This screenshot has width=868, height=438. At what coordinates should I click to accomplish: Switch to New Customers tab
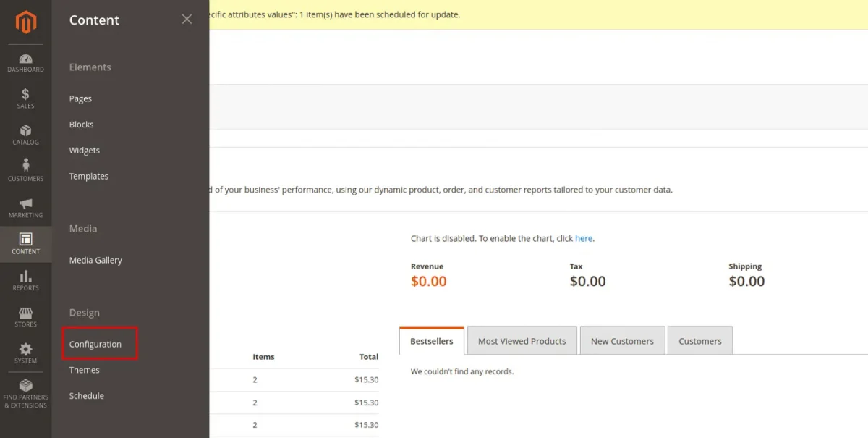coord(622,341)
